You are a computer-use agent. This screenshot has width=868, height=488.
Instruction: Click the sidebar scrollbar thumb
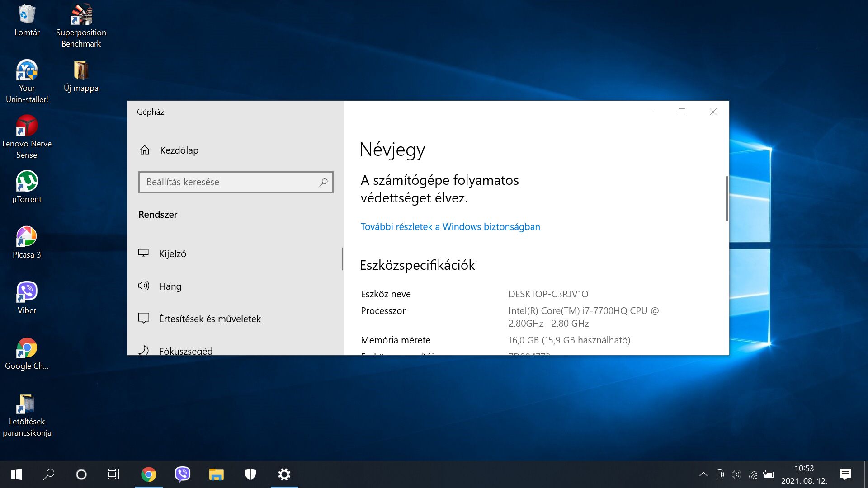342,258
